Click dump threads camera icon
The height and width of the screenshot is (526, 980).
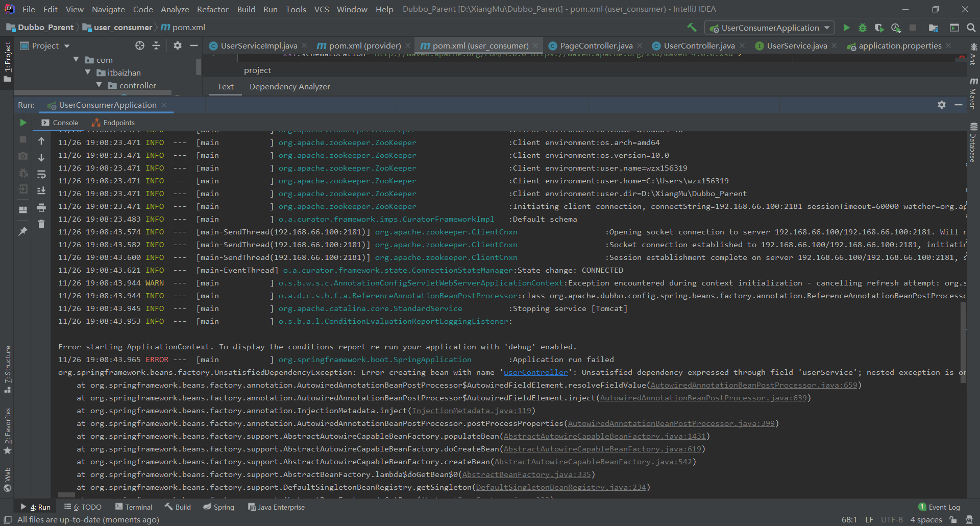click(x=23, y=156)
